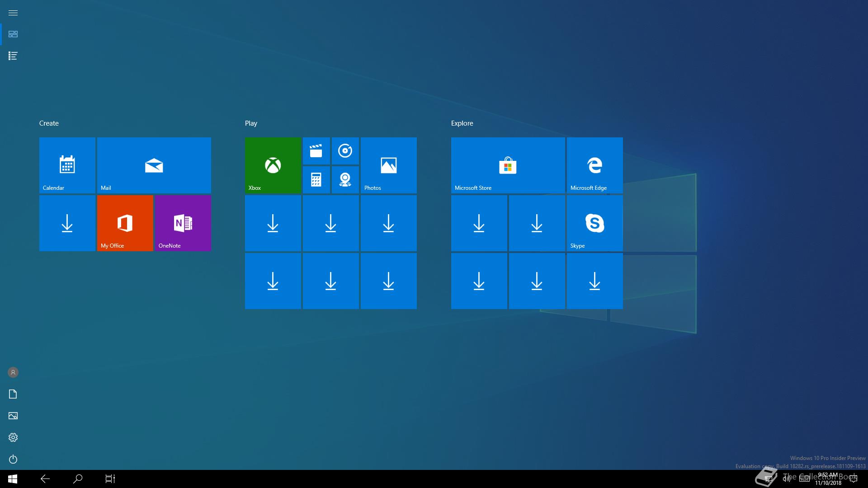Open the Microsoft Edge tile

click(595, 165)
